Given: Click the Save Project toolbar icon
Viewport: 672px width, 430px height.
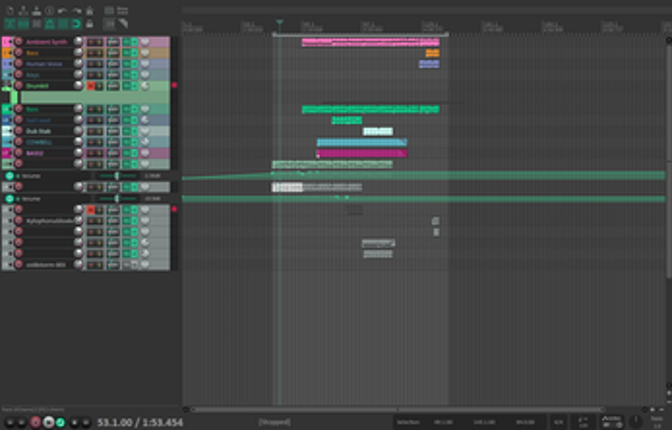Looking at the screenshot, I should pos(35,10).
